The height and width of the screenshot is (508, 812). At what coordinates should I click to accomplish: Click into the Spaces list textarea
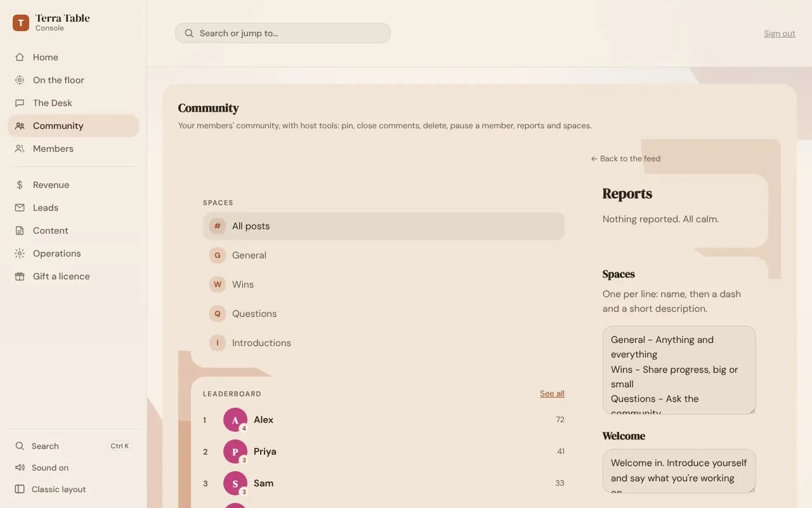[x=679, y=370]
